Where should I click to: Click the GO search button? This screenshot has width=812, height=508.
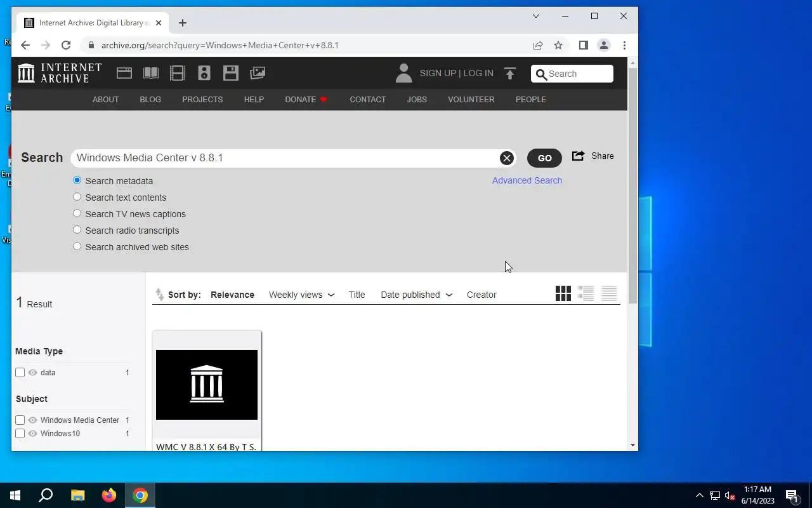click(x=544, y=158)
